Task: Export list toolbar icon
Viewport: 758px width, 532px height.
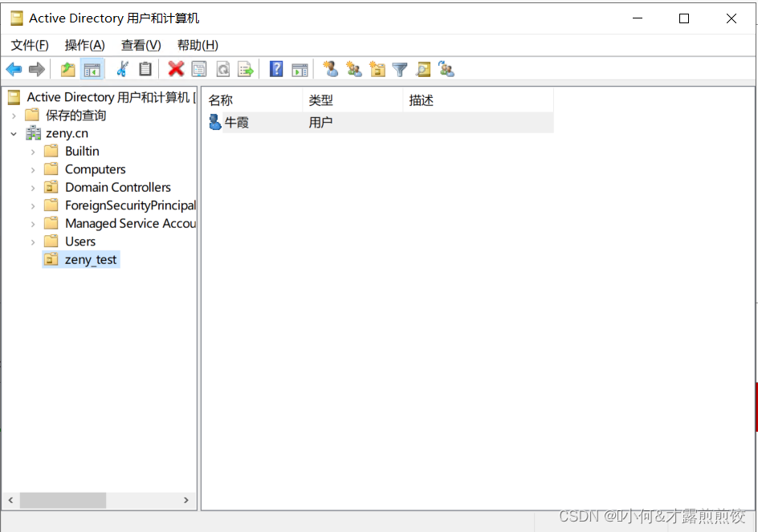Action: (x=246, y=70)
